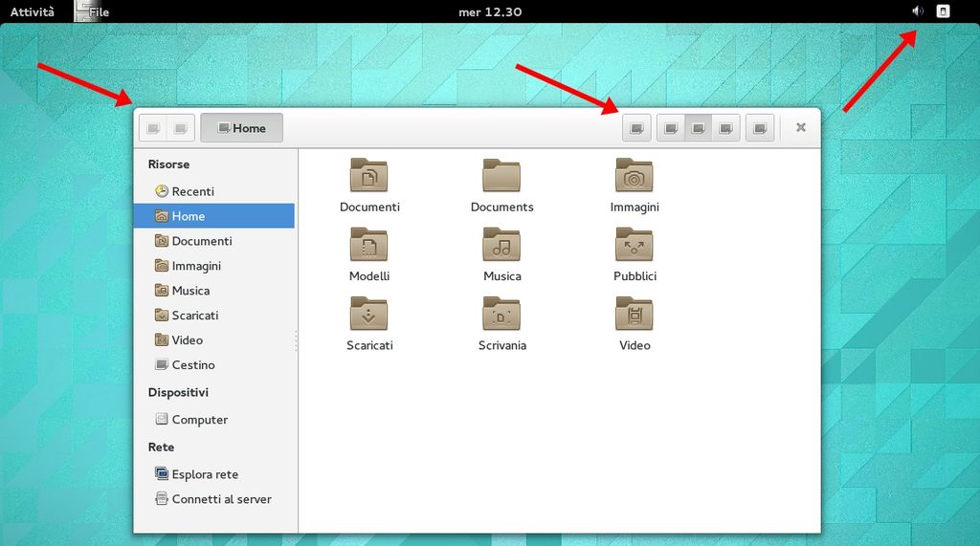Select the Modelli folder icon
This screenshot has width=980, height=546.
(368, 245)
